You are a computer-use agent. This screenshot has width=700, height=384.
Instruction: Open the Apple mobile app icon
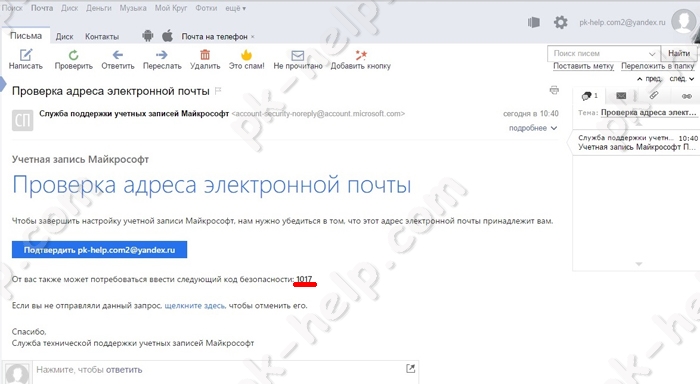point(167,36)
